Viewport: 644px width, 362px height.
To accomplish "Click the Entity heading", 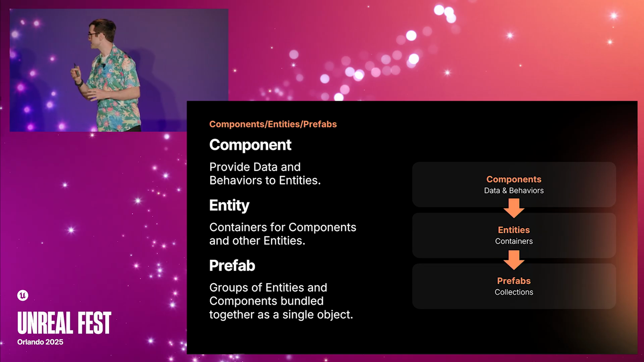I will pos(229,205).
